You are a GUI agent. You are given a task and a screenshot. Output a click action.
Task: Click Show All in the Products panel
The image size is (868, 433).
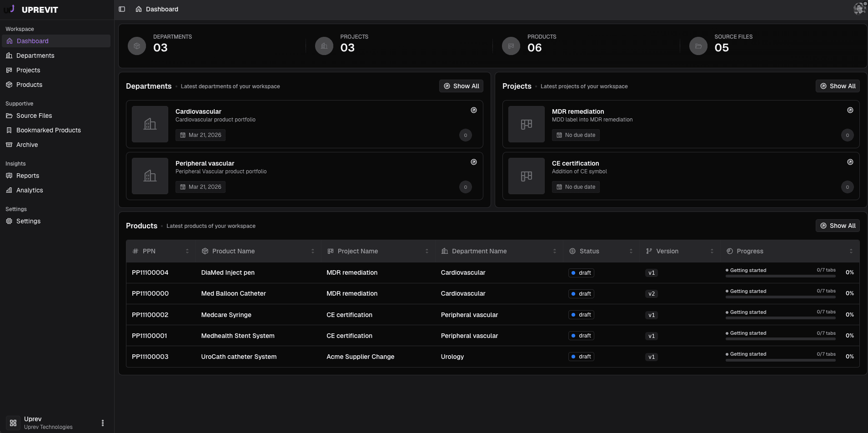tap(838, 225)
